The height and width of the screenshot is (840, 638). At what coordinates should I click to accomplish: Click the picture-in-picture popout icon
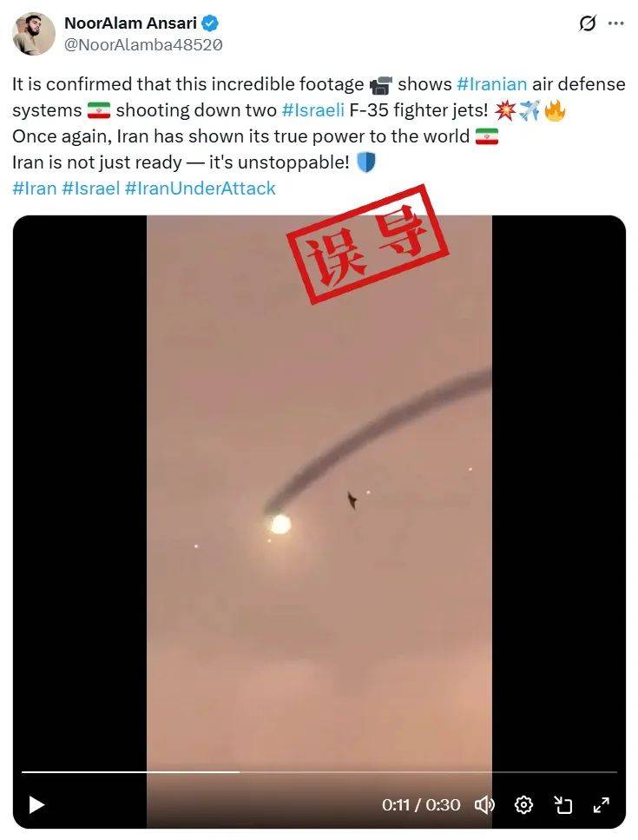tap(562, 804)
